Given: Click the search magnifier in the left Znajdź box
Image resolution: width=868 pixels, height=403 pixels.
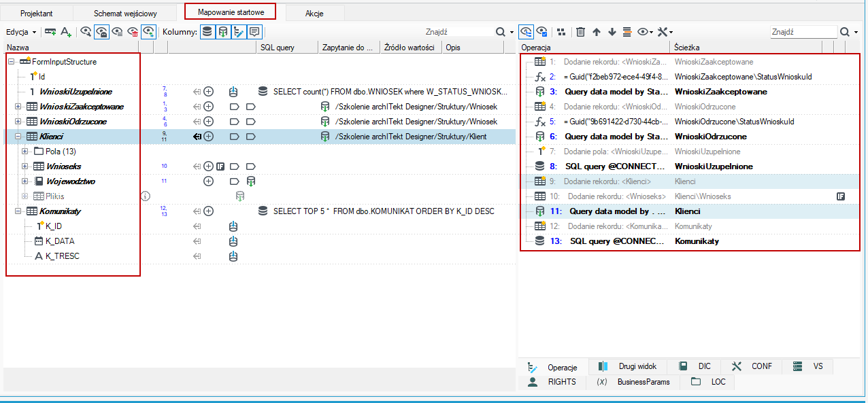Looking at the screenshot, I should click(x=501, y=32).
